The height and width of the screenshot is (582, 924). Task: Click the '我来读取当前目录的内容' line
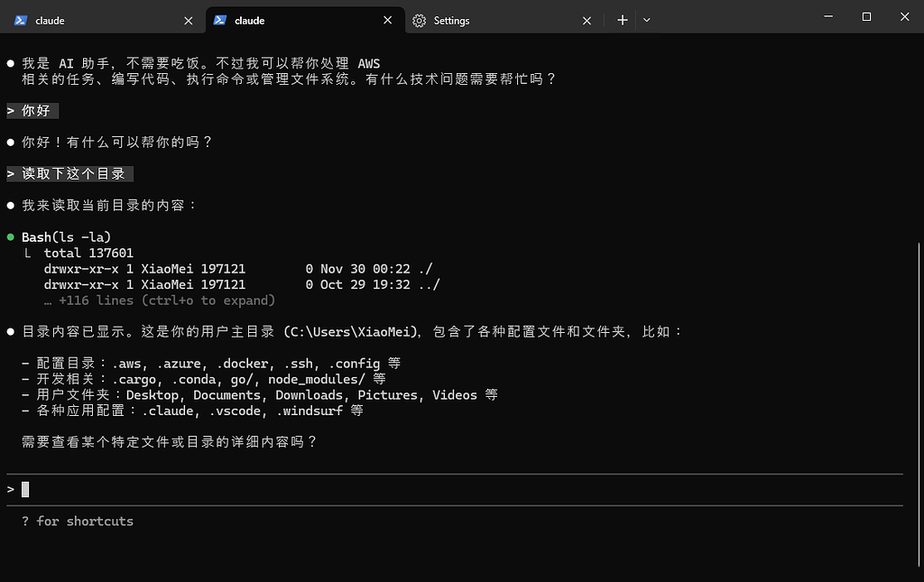109,206
